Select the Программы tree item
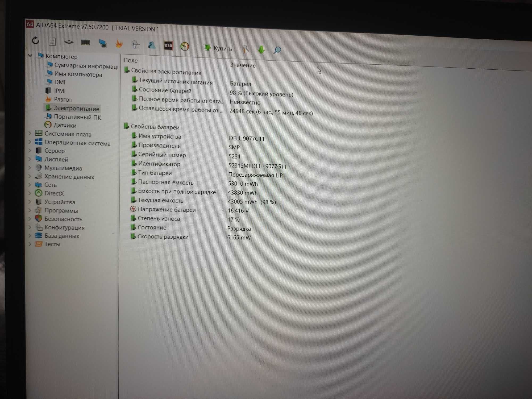This screenshot has width=532, height=399. (56, 210)
